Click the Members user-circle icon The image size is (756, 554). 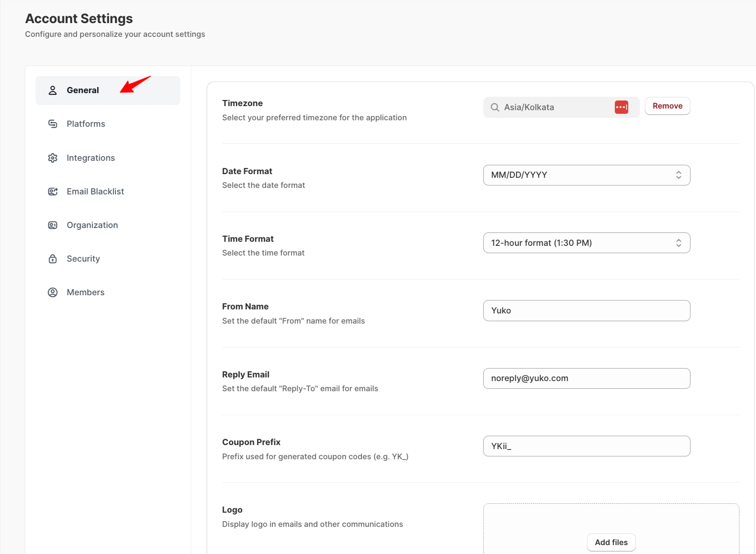pos(53,292)
